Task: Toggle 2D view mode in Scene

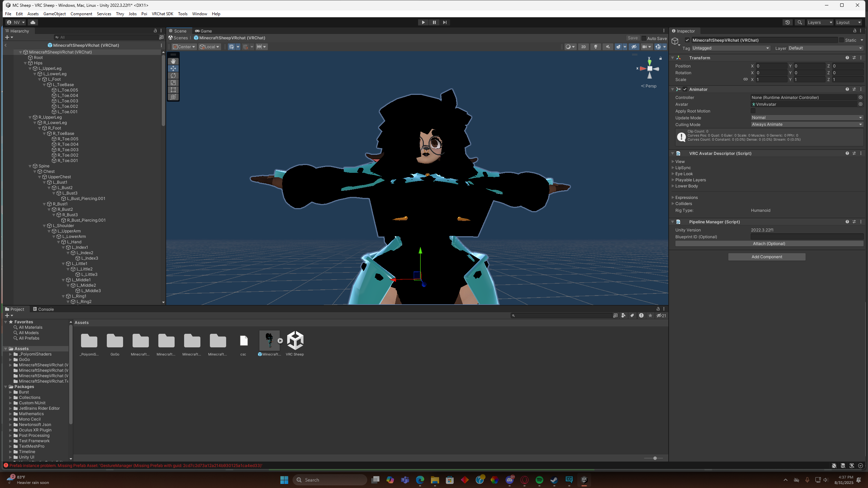Action: point(583,47)
